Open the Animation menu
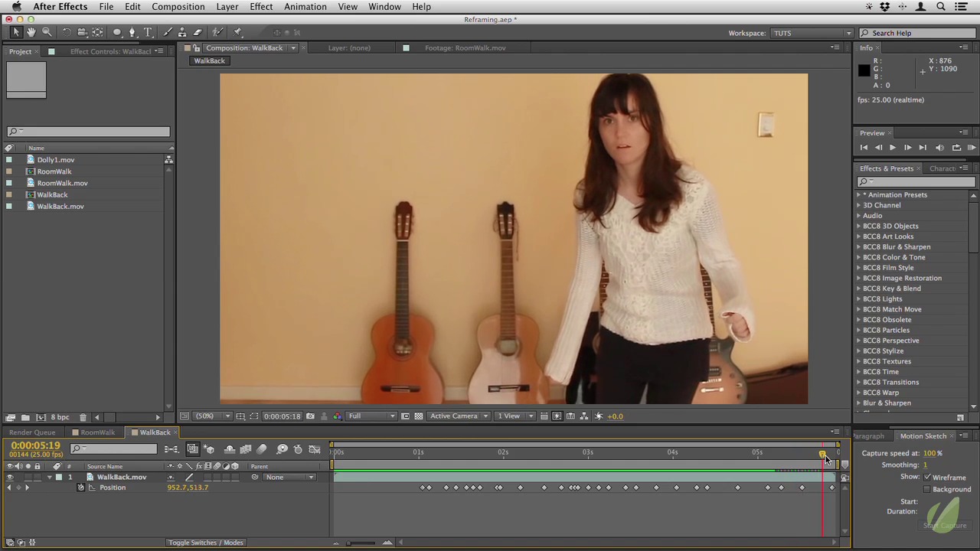This screenshot has width=980, height=551. 305,7
